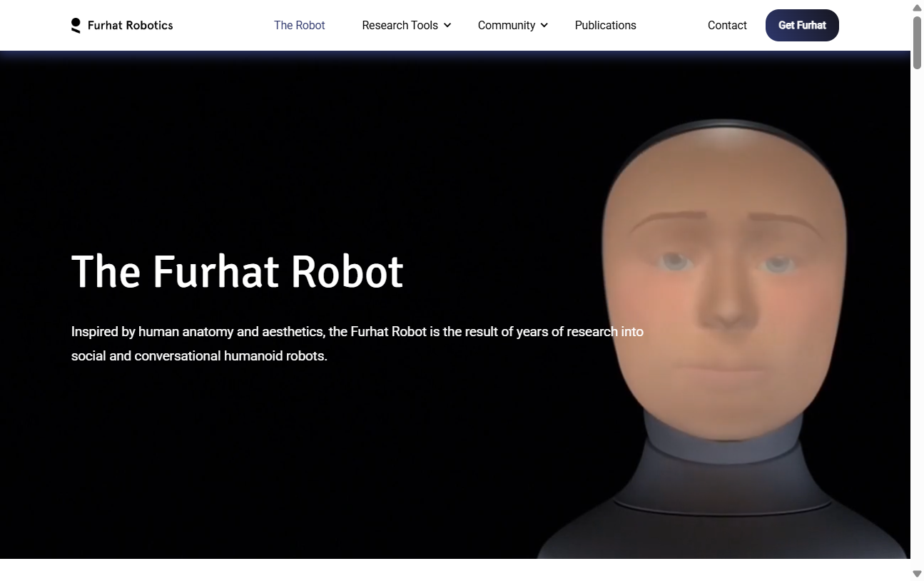Click the chevron next to Research Tools

point(448,26)
